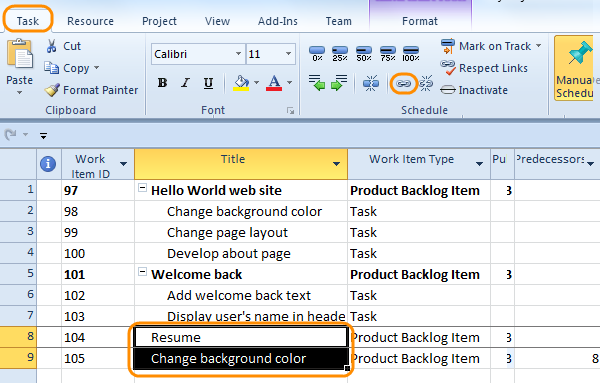Image resolution: width=600 pixels, height=383 pixels.
Task: Click the Split Task icon
Action: pos(371,83)
